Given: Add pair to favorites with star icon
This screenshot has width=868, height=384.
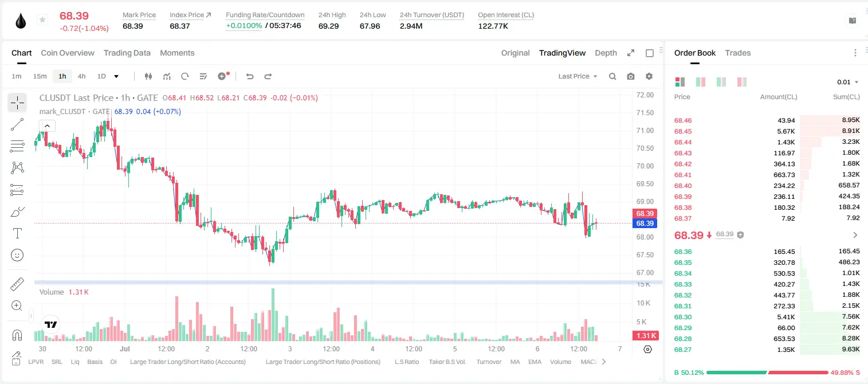Looking at the screenshot, I should (42, 20).
